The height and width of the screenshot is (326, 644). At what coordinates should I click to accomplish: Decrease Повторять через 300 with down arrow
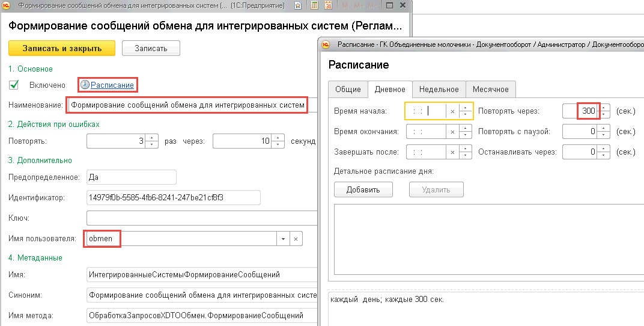coord(604,114)
